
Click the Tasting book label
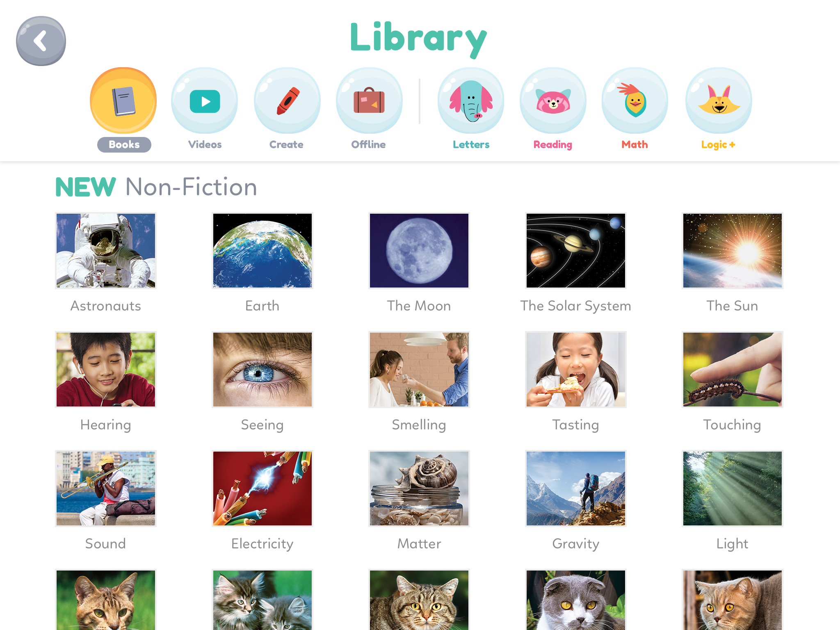576,425
